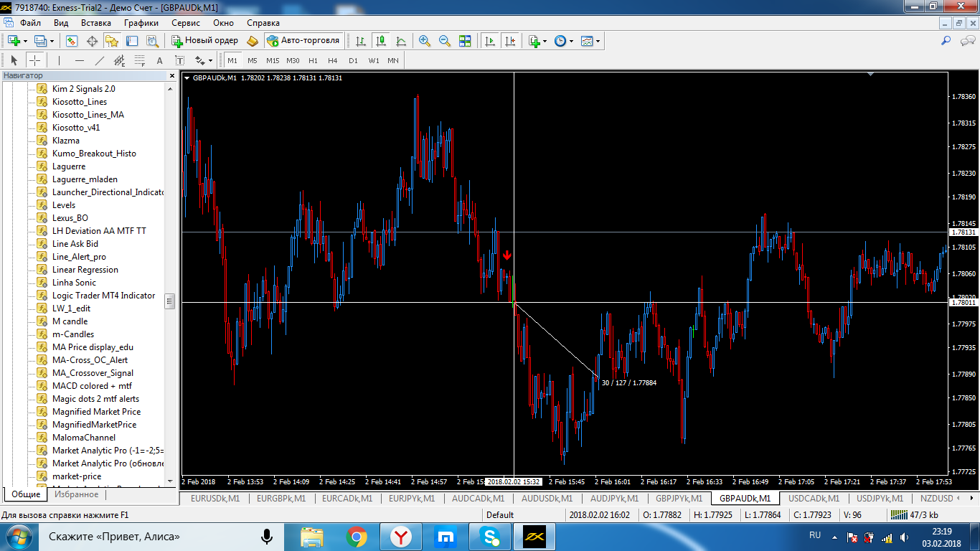980x551 pixels.
Task: Select the Laguerre indicator
Action: [x=69, y=166]
